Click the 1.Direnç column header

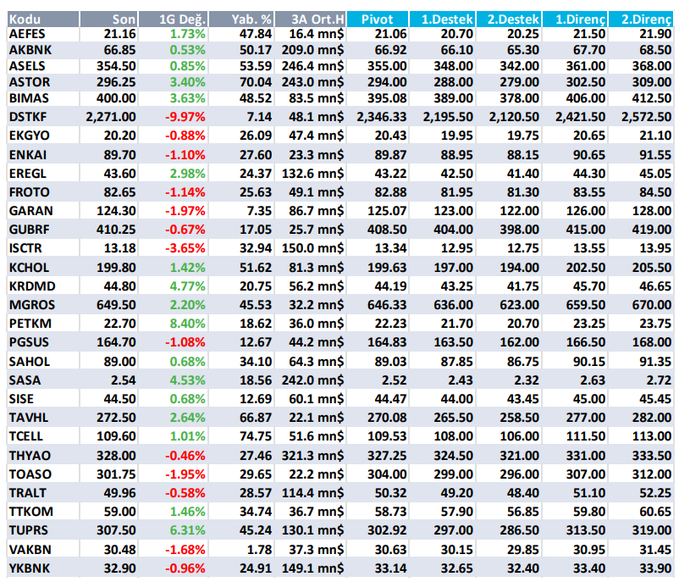click(x=575, y=19)
